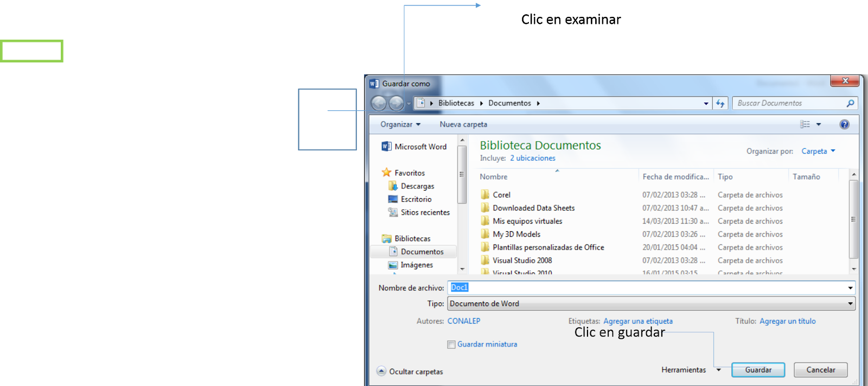Expand the arrow after Bibliotecas in path

tap(481, 103)
